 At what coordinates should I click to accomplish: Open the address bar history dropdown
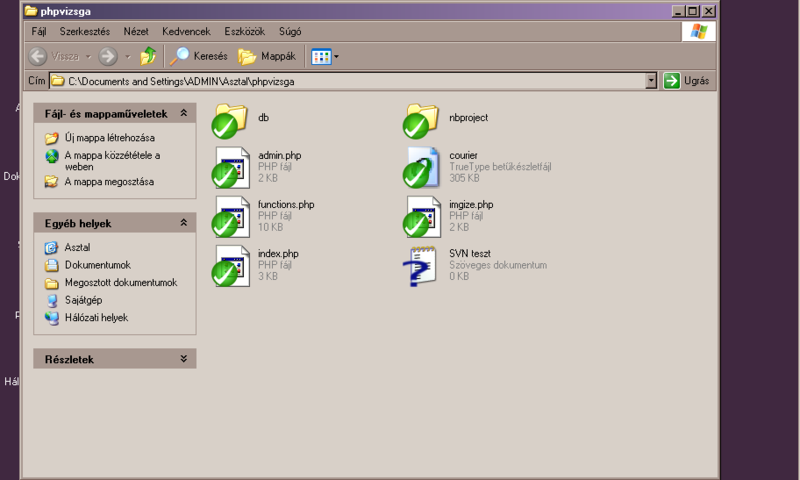click(651, 81)
